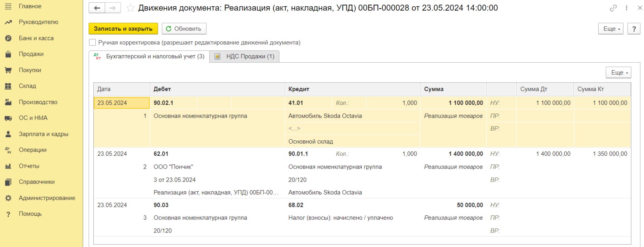Switch to НДС Продажи (1) tab
644x247 pixels.
pyautogui.click(x=245, y=56)
